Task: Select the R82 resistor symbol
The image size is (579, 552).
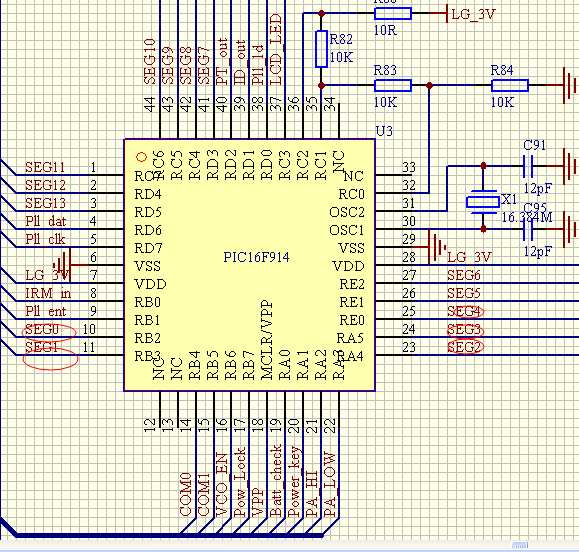Action: pos(321,49)
